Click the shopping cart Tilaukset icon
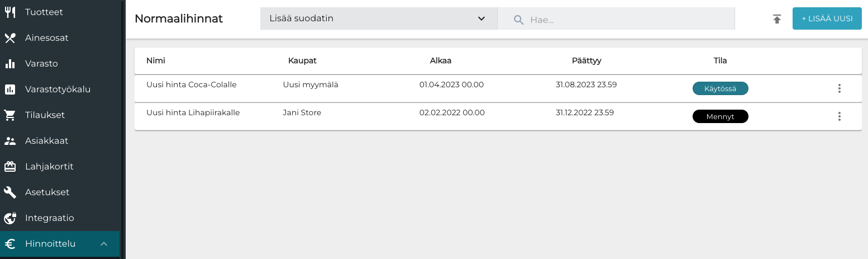 click(10, 115)
